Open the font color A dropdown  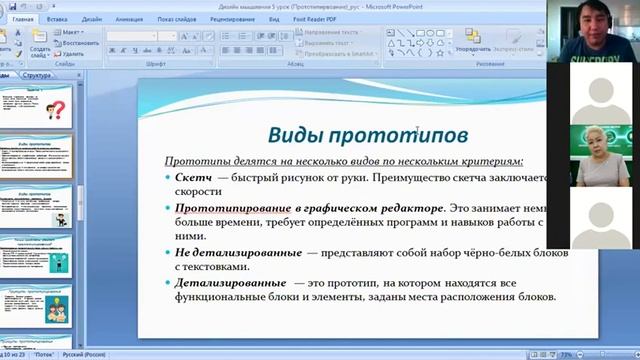pos(204,51)
